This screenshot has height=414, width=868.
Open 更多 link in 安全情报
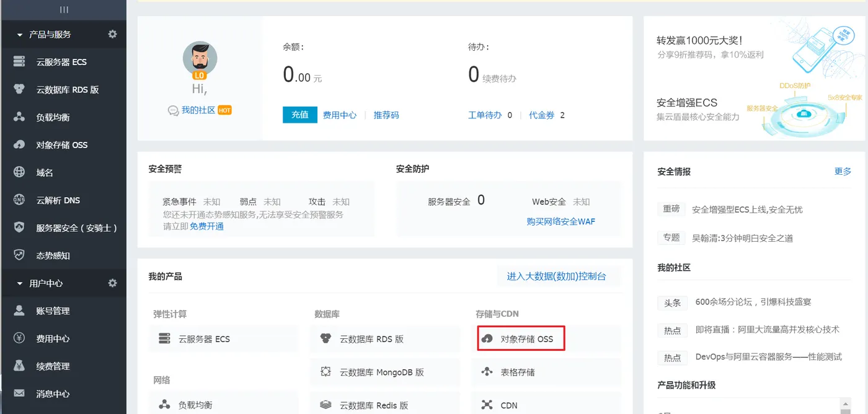[x=843, y=171]
